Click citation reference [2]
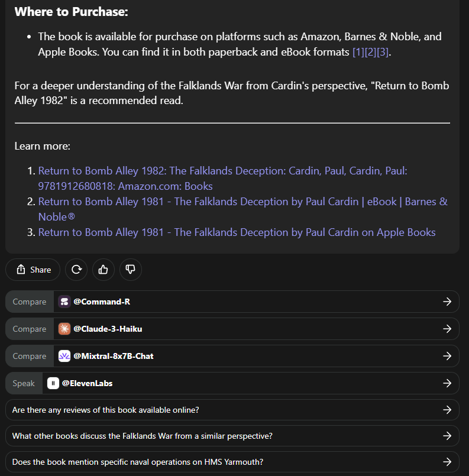Image resolution: width=469 pixels, height=476 pixels. pyautogui.click(x=371, y=52)
